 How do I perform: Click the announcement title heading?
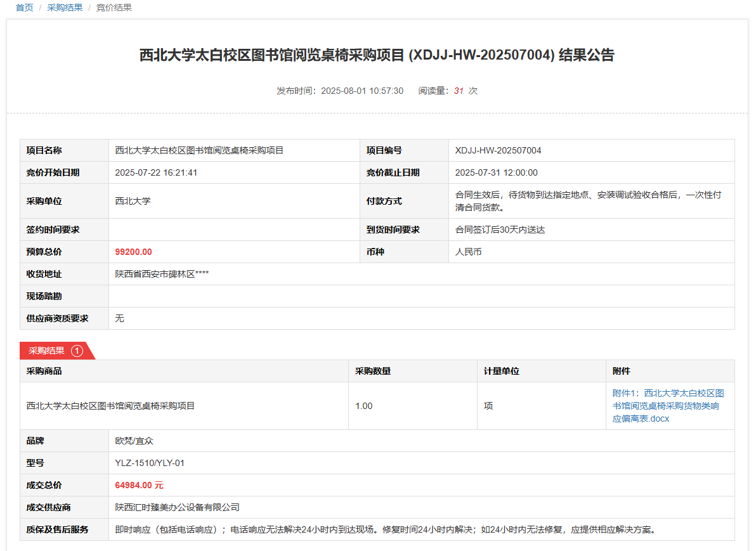(x=377, y=55)
